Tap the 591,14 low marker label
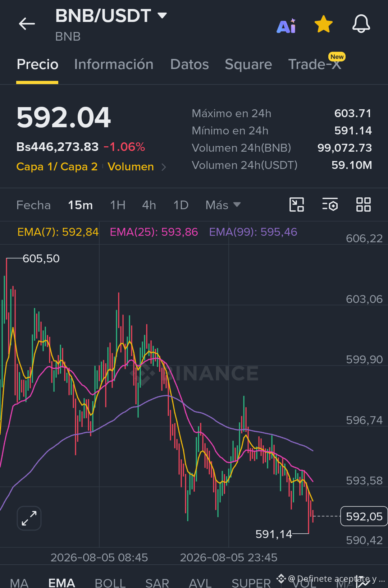The image size is (388, 588). click(x=274, y=534)
